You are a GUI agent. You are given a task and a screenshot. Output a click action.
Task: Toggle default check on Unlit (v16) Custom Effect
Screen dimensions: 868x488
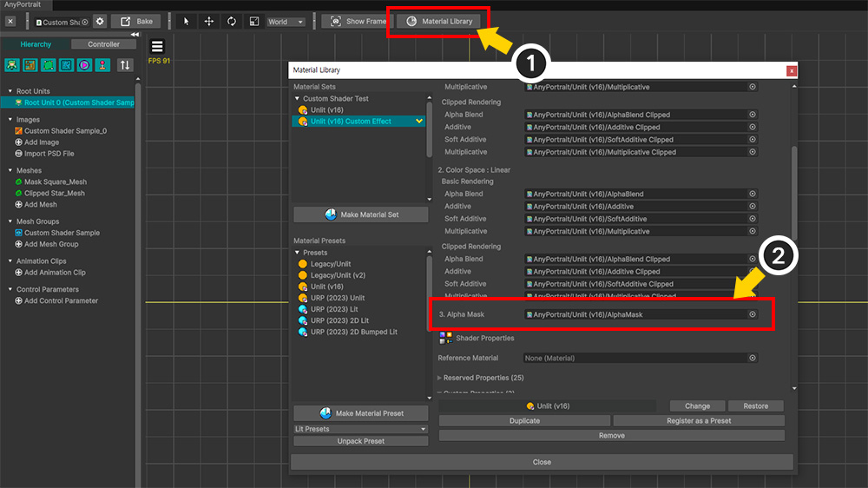(419, 122)
